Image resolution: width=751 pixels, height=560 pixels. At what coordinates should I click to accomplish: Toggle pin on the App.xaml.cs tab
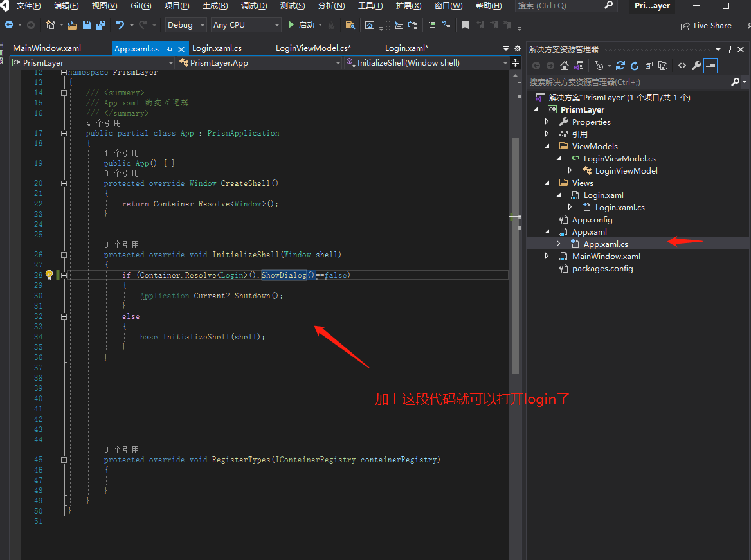[x=169, y=49]
